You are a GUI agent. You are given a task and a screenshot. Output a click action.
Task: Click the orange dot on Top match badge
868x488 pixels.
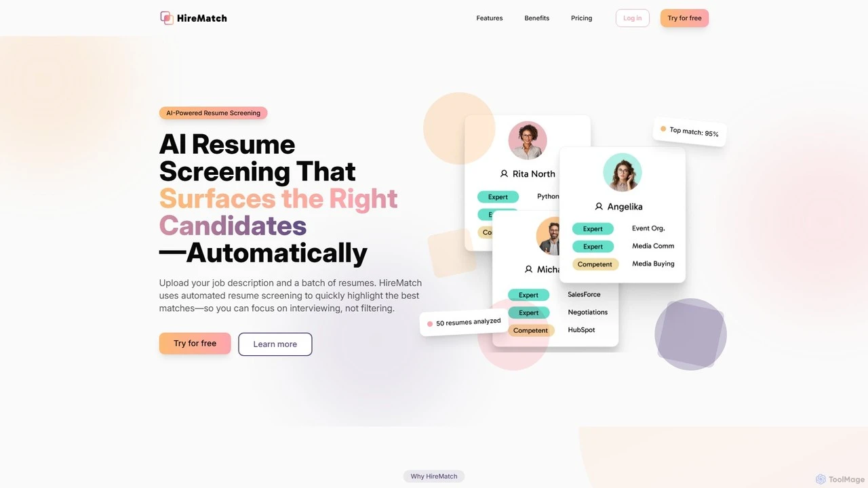click(x=663, y=129)
